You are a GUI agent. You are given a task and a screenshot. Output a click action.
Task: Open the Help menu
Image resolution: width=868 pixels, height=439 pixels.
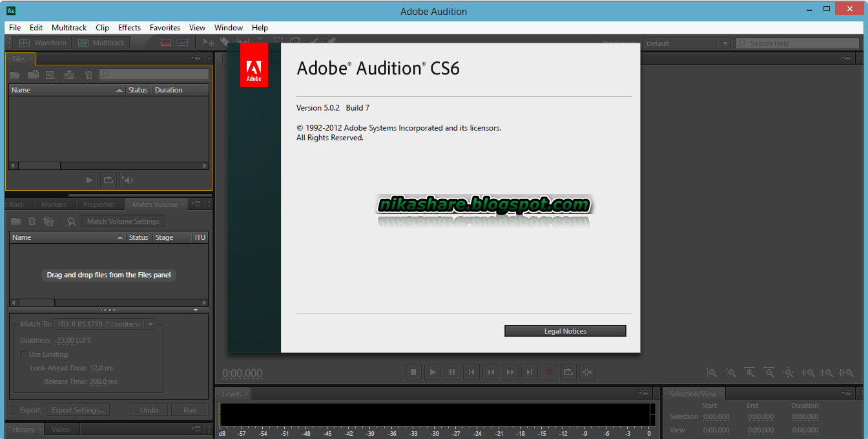[x=260, y=28]
